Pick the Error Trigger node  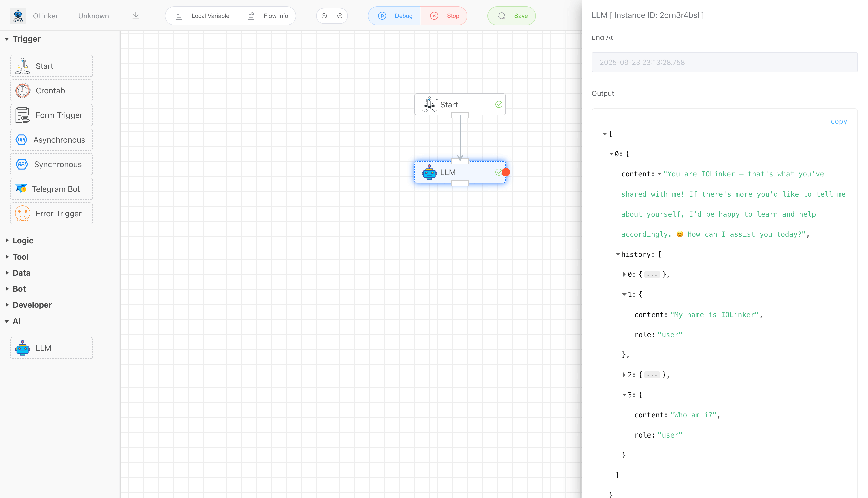click(51, 213)
